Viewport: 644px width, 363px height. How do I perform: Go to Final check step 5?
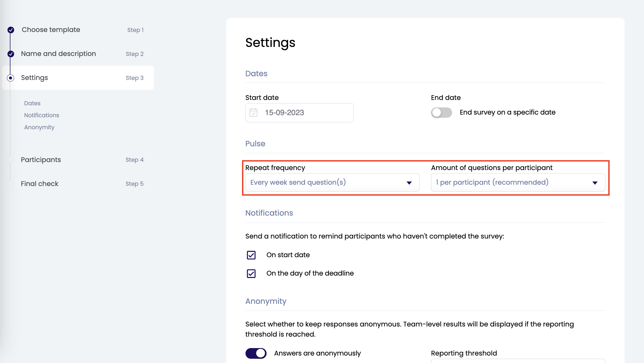pos(40,184)
